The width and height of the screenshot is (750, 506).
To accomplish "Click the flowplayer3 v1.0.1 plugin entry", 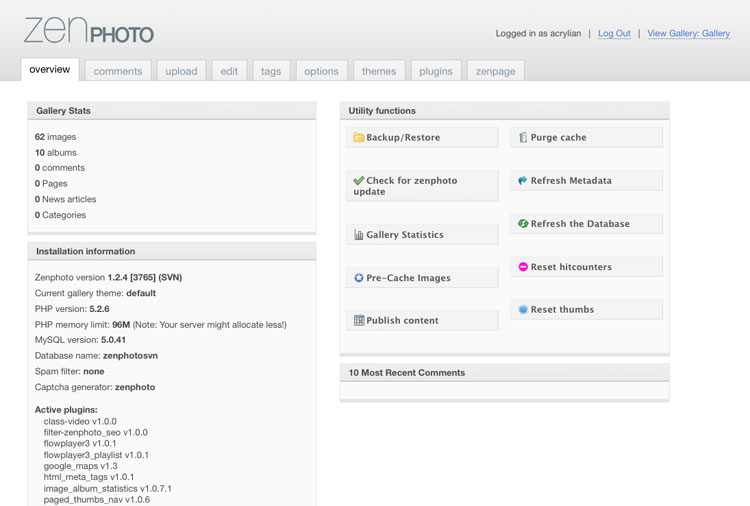I will pyautogui.click(x=80, y=443).
